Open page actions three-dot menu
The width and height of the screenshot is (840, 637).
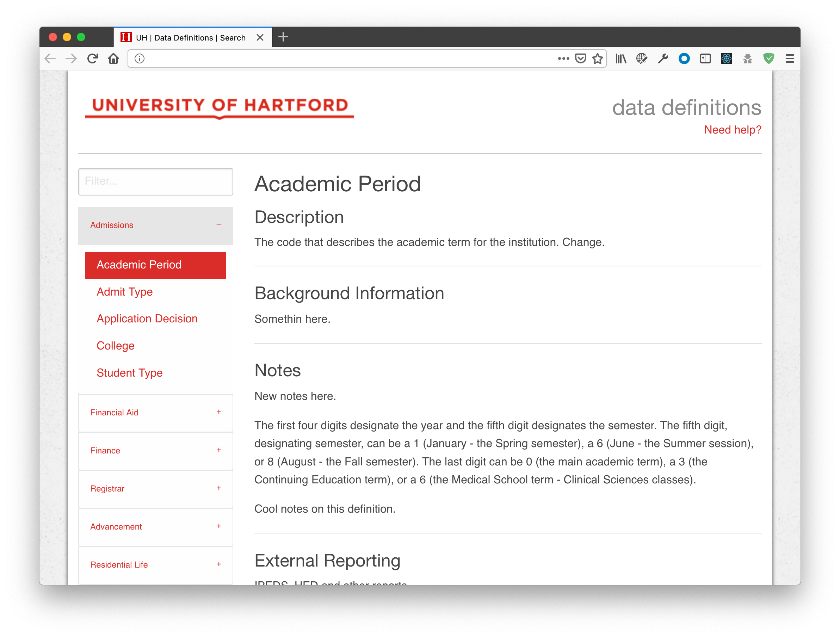563,59
